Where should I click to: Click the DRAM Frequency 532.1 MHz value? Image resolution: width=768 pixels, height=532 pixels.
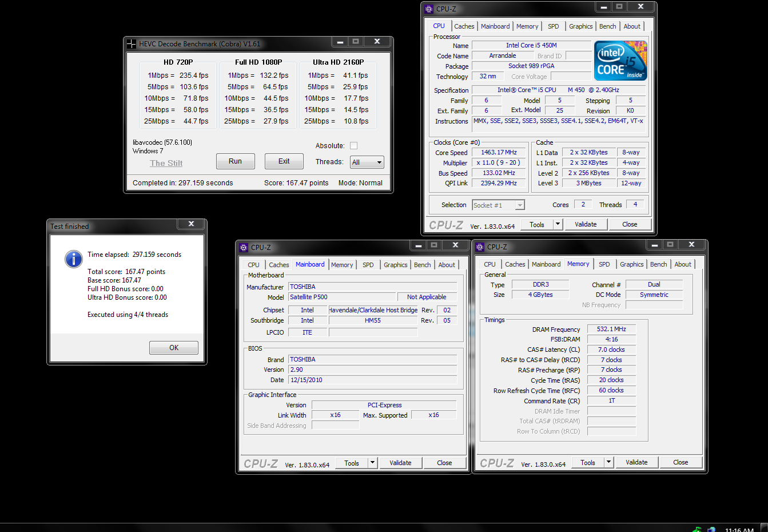tap(611, 329)
